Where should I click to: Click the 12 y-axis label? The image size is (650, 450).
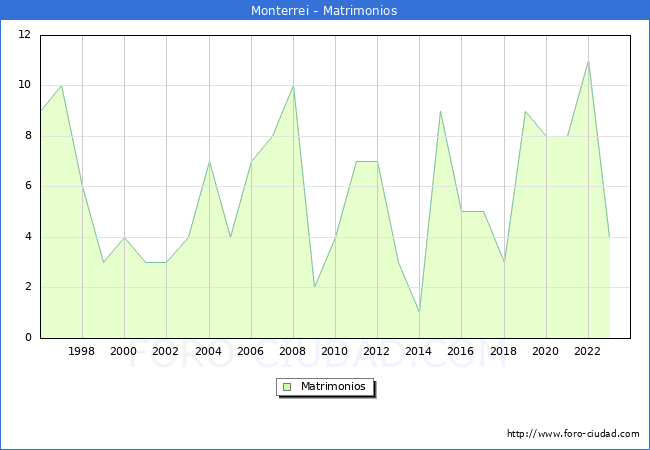click(24, 35)
